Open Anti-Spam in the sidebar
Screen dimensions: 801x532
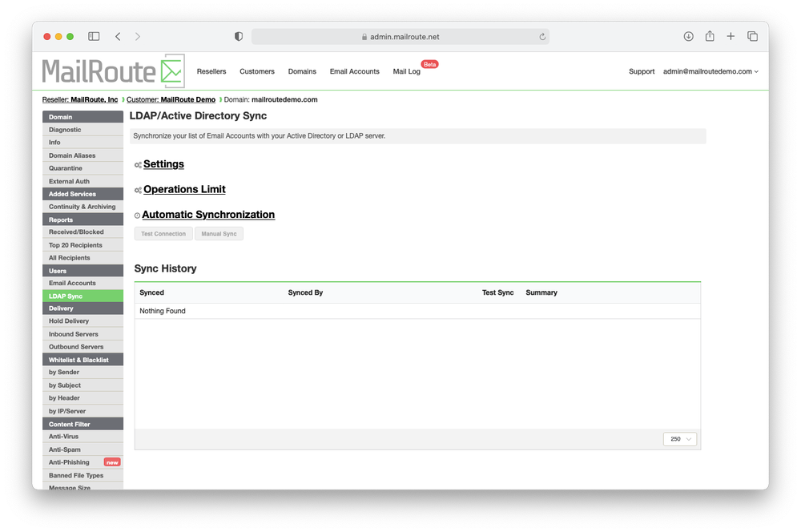tap(83, 449)
